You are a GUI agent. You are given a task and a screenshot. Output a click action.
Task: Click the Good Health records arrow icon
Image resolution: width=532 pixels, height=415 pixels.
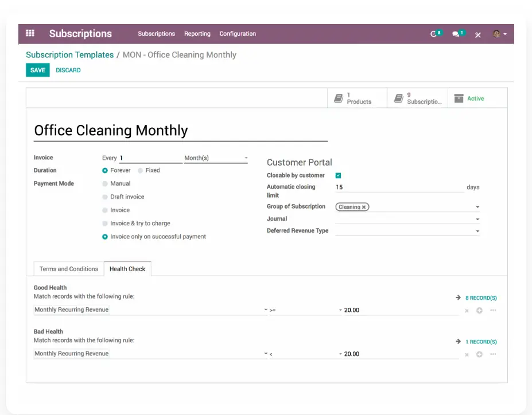click(x=458, y=297)
